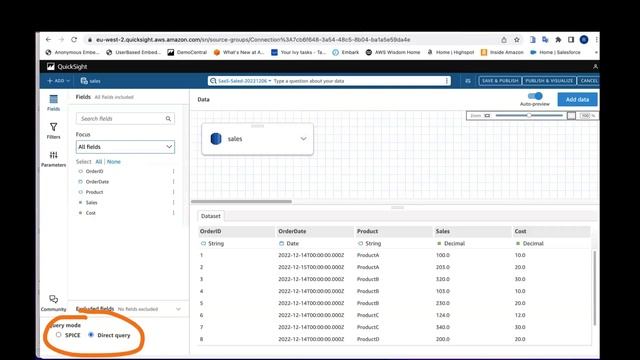Reload the browser page
The width and height of the screenshot is (640, 360).
tap(74, 40)
